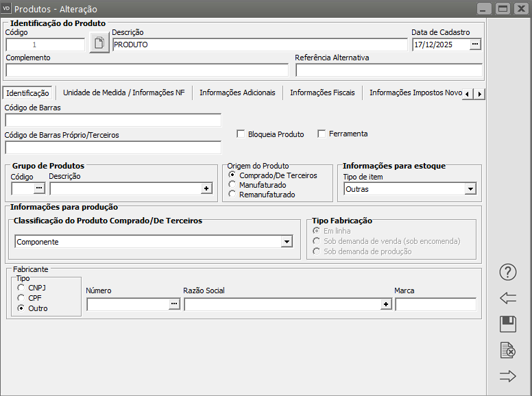The image size is (532, 396).
Task: Click the right arrow forward icon
Action: (x=508, y=376)
